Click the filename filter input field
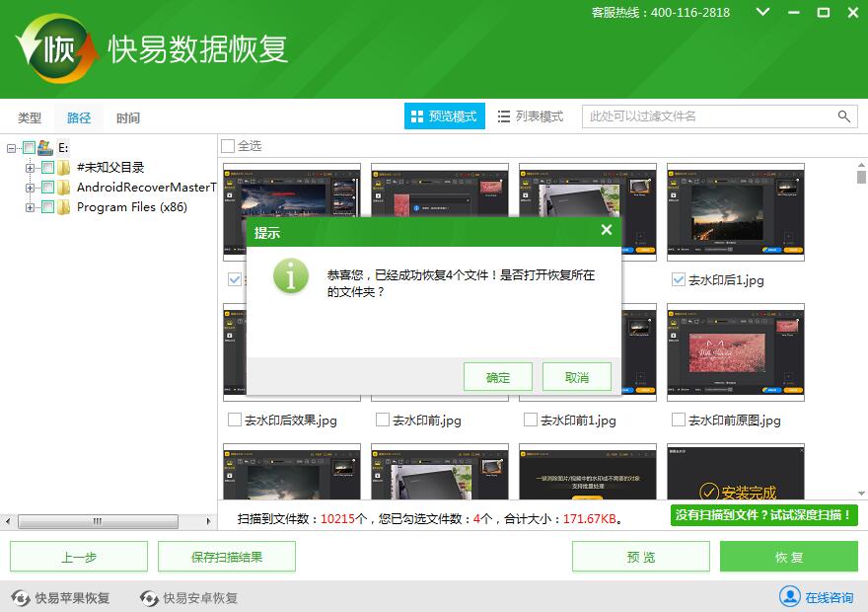This screenshot has height=612, width=868. coord(710,115)
